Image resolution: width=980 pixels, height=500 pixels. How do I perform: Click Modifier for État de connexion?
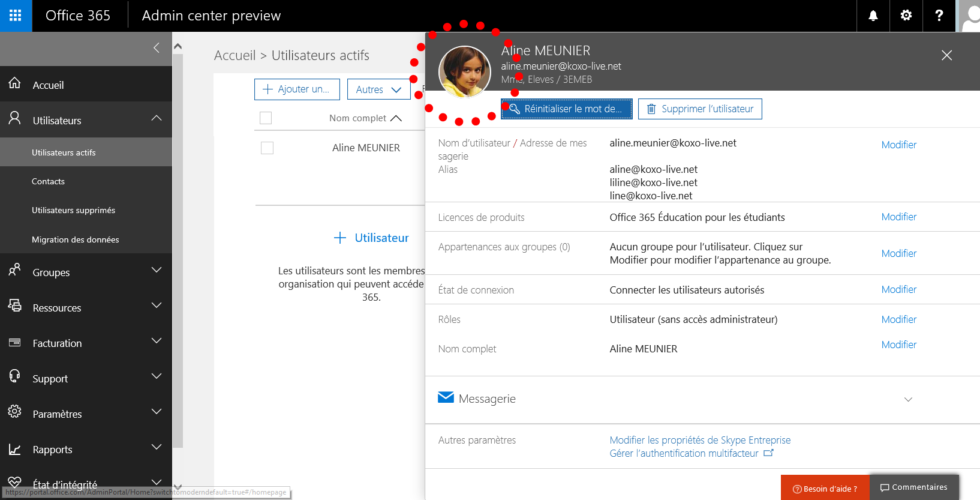(898, 289)
